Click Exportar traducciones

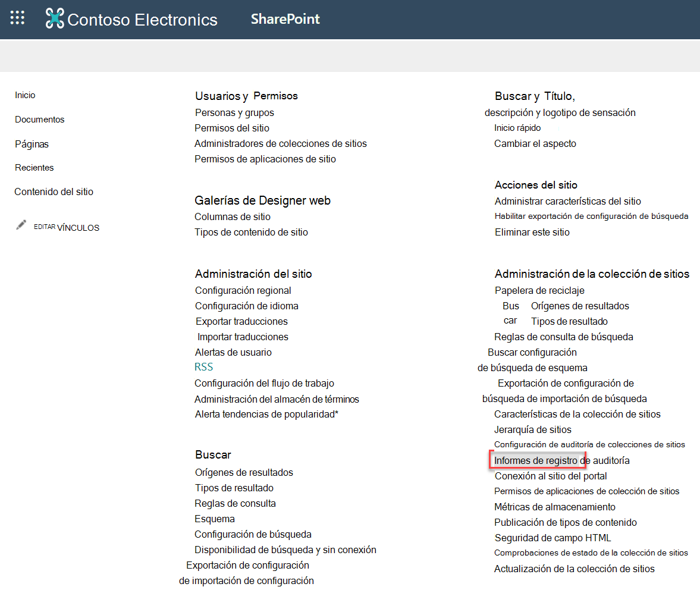point(241,321)
